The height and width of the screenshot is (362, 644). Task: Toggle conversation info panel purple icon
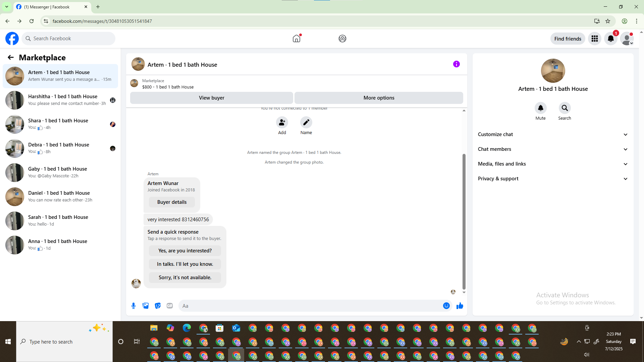pos(456,64)
